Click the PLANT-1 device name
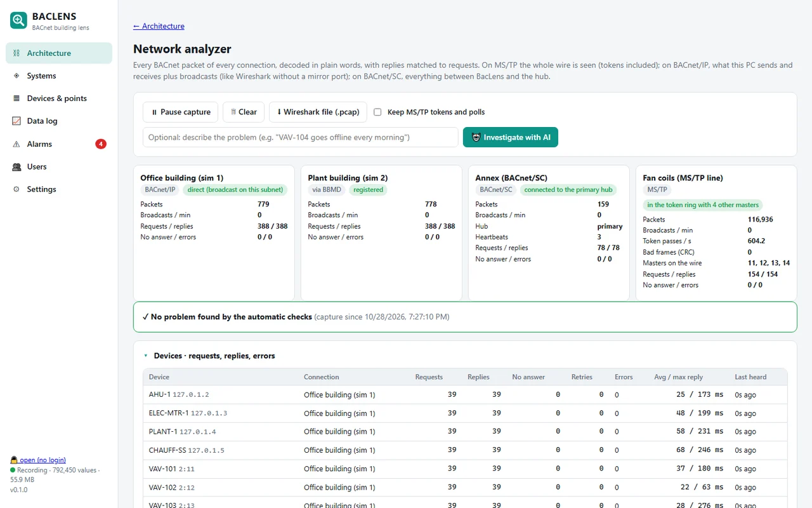 tap(163, 431)
